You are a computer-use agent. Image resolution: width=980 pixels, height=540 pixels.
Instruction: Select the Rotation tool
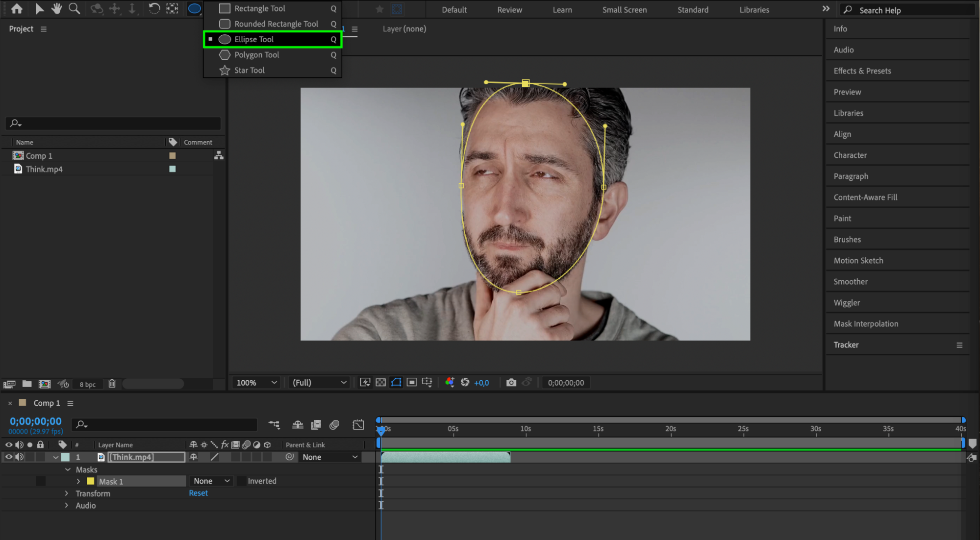click(154, 8)
